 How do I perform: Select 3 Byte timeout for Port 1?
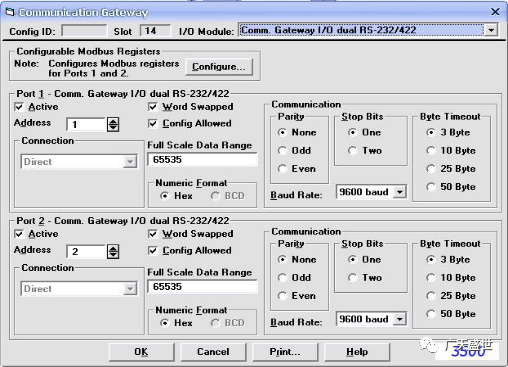pyautogui.click(x=431, y=133)
